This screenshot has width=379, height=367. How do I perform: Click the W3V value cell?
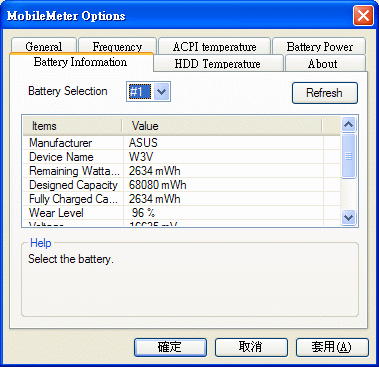(141, 157)
